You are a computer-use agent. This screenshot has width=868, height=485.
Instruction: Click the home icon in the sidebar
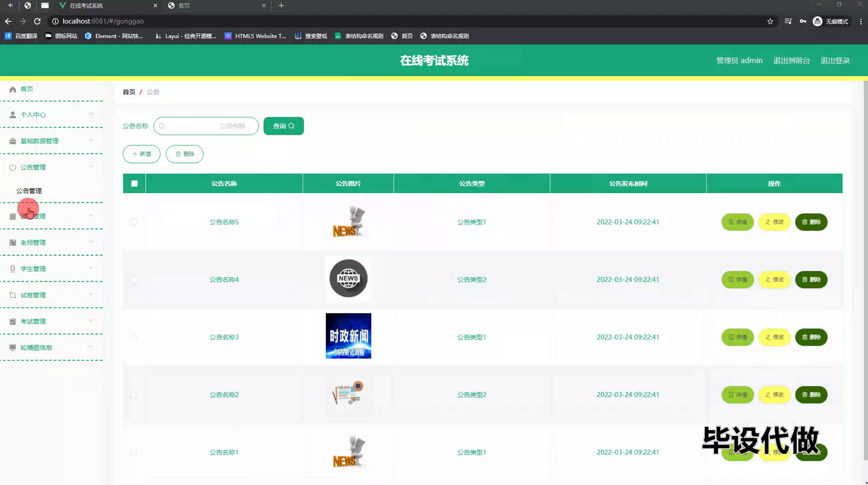coord(13,89)
